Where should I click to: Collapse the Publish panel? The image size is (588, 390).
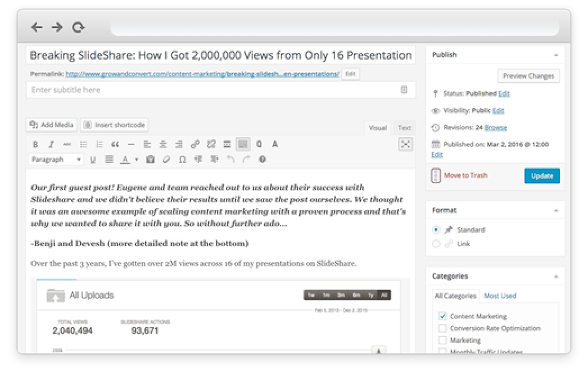pyautogui.click(x=556, y=55)
